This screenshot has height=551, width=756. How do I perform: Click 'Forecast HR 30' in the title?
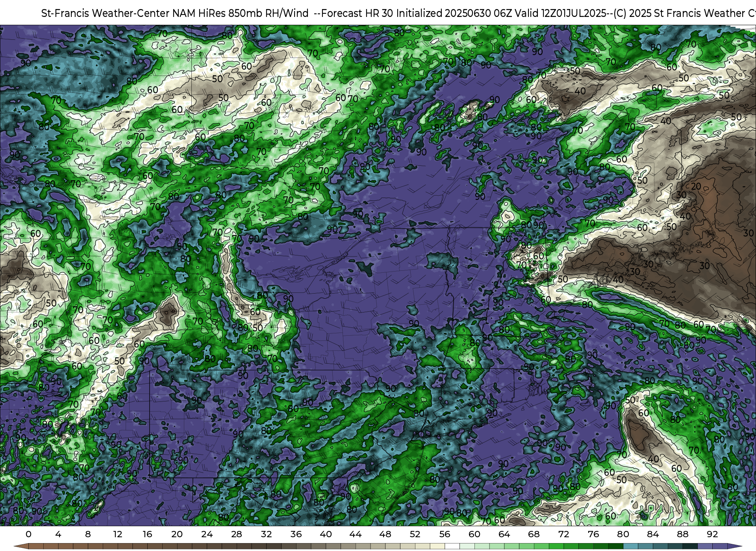point(357,13)
